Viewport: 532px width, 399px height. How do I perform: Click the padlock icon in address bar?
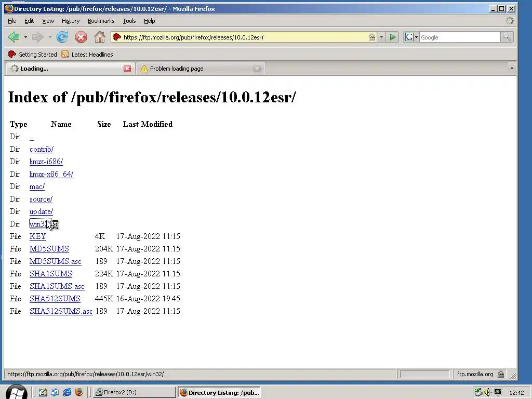tap(372, 37)
